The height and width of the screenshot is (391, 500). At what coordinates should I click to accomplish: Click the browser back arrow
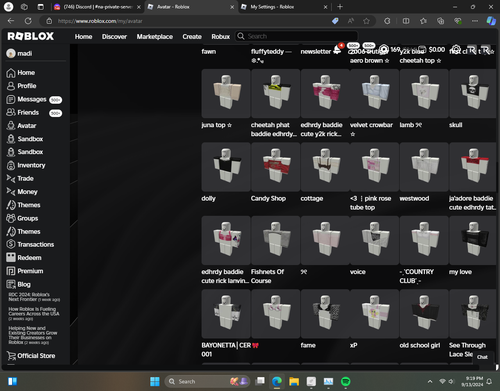pos(11,21)
